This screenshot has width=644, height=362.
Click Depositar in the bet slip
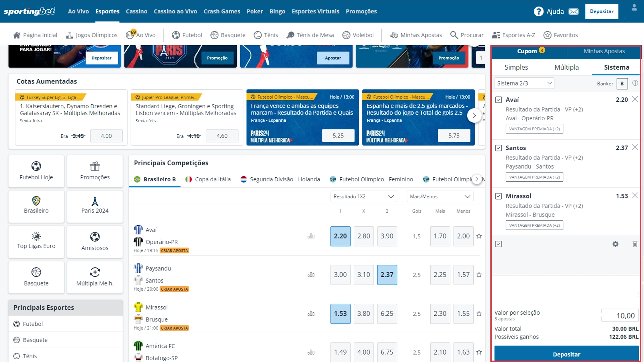[x=566, y=354]
